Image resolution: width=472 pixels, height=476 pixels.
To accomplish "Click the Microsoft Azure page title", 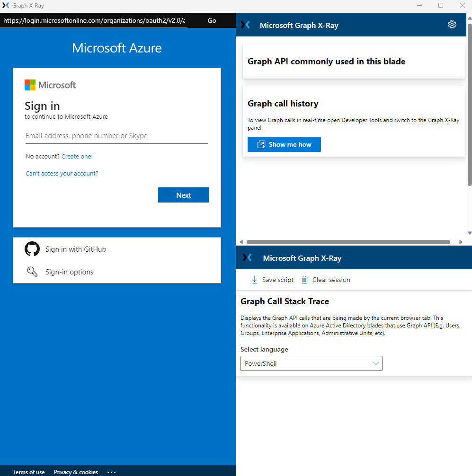I will (117, 48).
